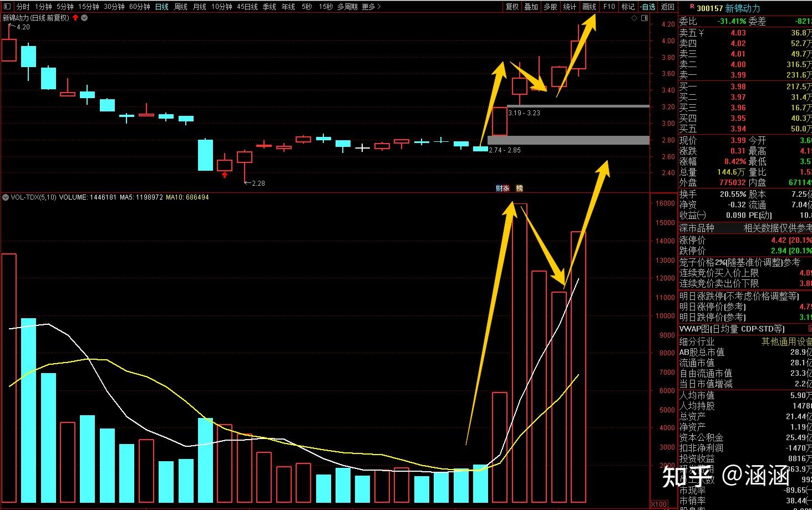Expand the VOL-TDX indicator dropdown

(6, 197)
